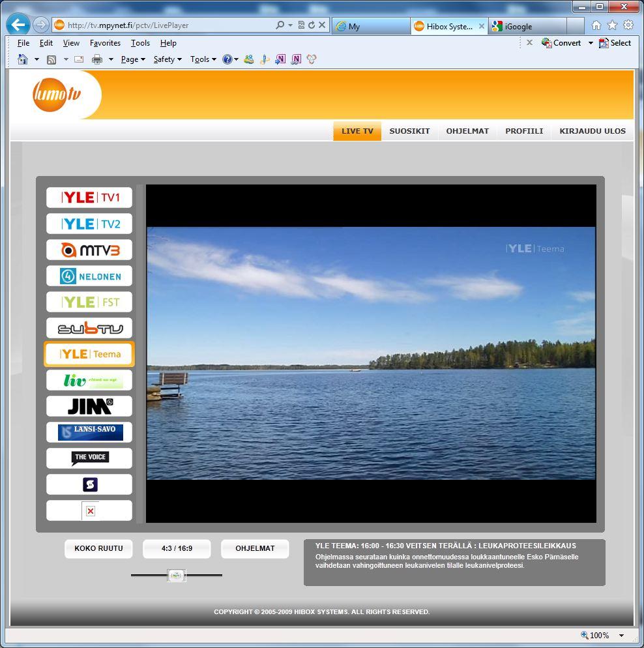The width and height of the screenshot is (644, 648).
Task: Click the Select toolbar button
Action: (x=615, y=43)
